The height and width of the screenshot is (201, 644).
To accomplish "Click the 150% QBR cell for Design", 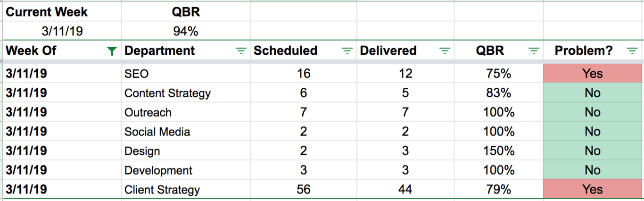I will tap(499, 151).
